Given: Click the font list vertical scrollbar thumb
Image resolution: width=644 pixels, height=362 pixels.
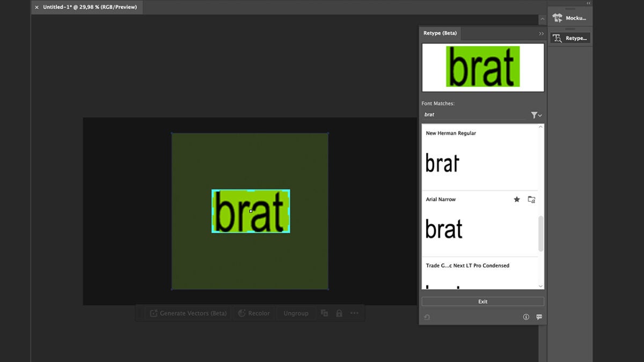Looking at the screenshot, I should tap(540, 233).
